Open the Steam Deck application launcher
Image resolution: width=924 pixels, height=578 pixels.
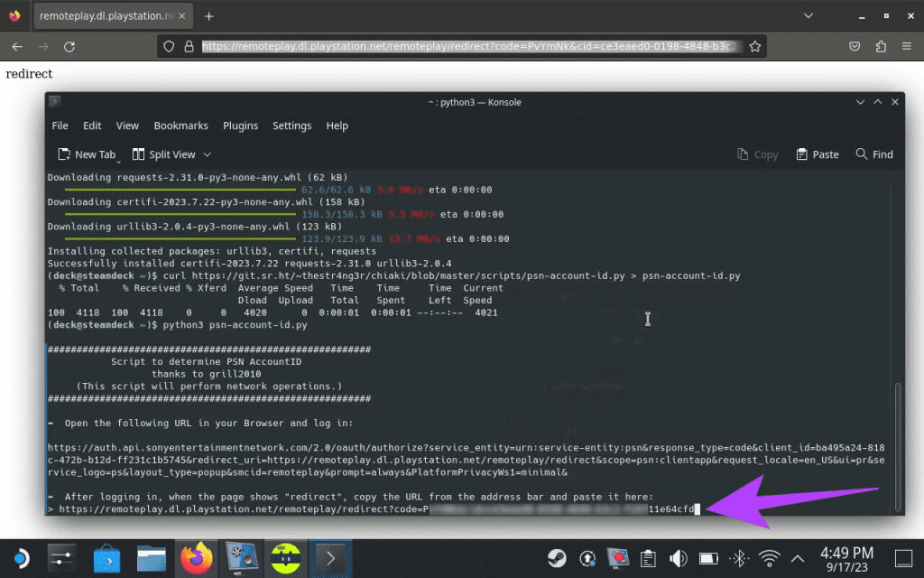(x=21, y=558)
